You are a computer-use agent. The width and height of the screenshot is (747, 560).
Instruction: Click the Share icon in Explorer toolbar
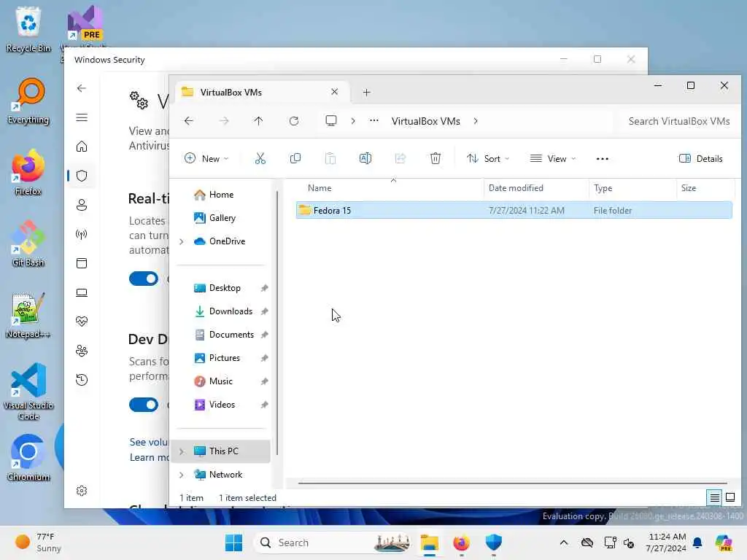tap(400, 158)
